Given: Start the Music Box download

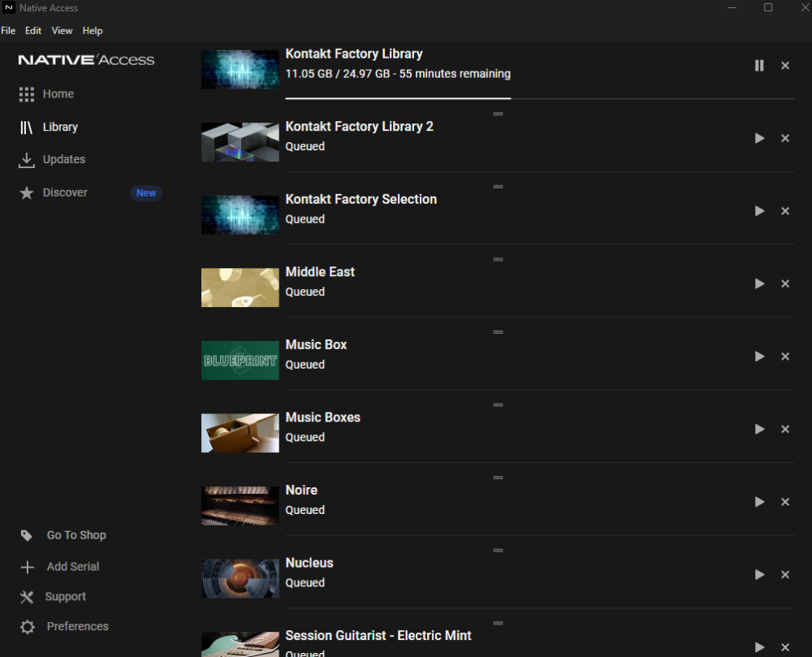Looking at the screenshot, I should [759, 357].
